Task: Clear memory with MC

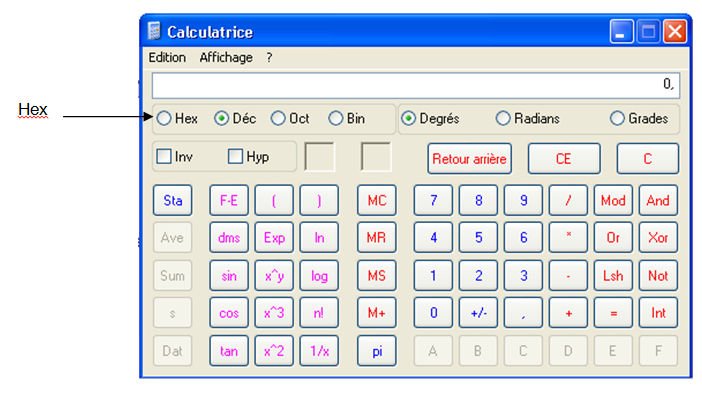Action: point(377,200)
